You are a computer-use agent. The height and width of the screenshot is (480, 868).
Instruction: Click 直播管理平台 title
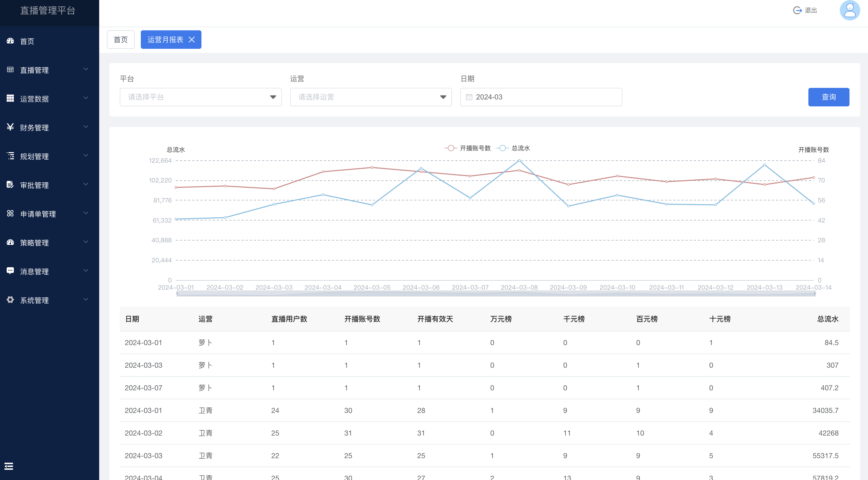pyautogui.click(x=48, y=11)
